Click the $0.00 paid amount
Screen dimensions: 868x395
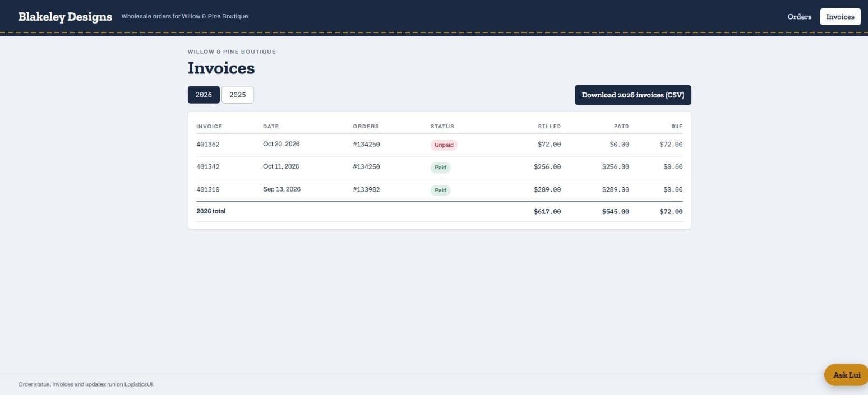pyautogui.click(x=620, y=145)
